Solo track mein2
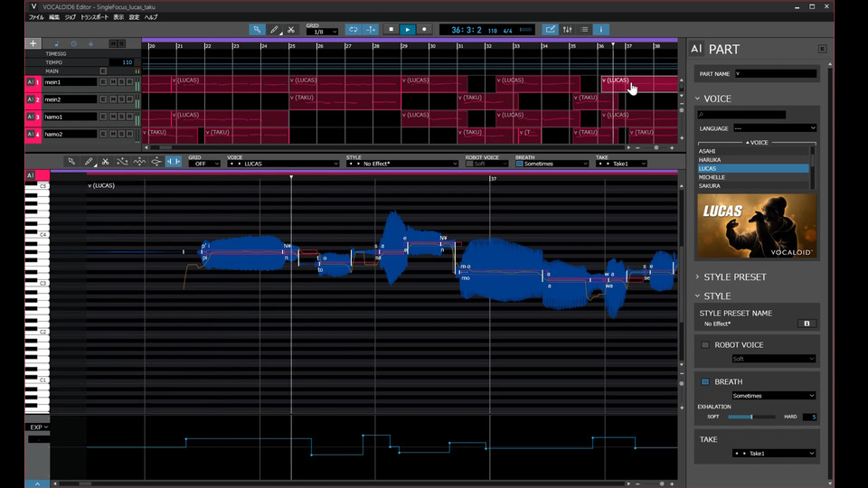The width and height of the screenshot is (868, 488). tap(121, 99)
